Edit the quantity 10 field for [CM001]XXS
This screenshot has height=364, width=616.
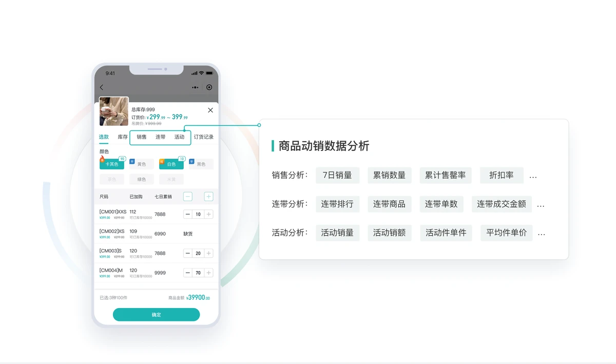(x=198, y=214)
